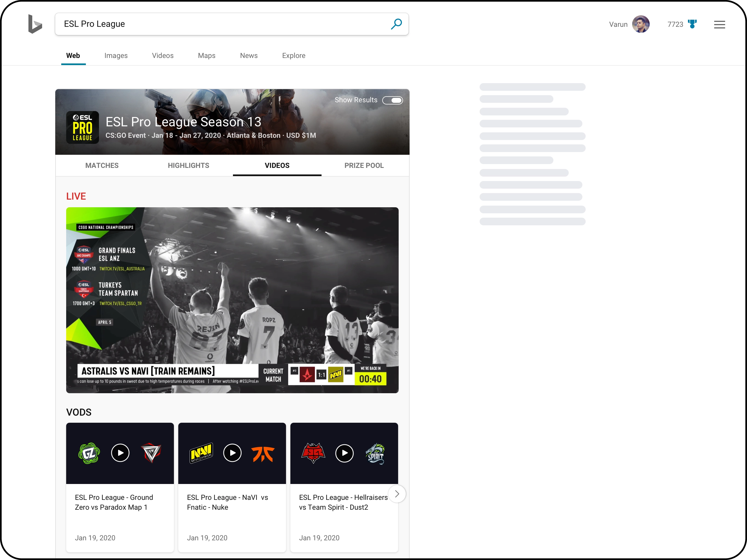This screenshot has width=747, height=560.
Task: Click the Bing logo
Action: (x=35, y=24)
